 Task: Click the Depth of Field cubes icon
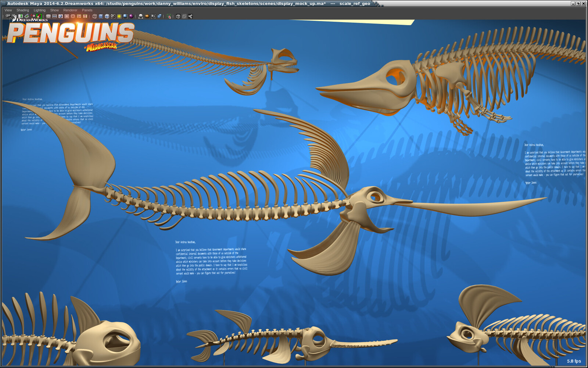(x=159, y=16)
